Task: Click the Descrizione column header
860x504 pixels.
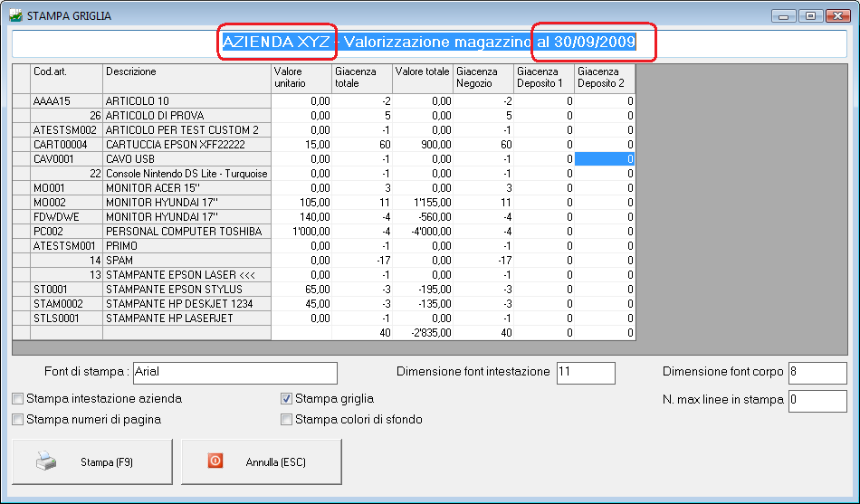Action: (x=187, y=79)
